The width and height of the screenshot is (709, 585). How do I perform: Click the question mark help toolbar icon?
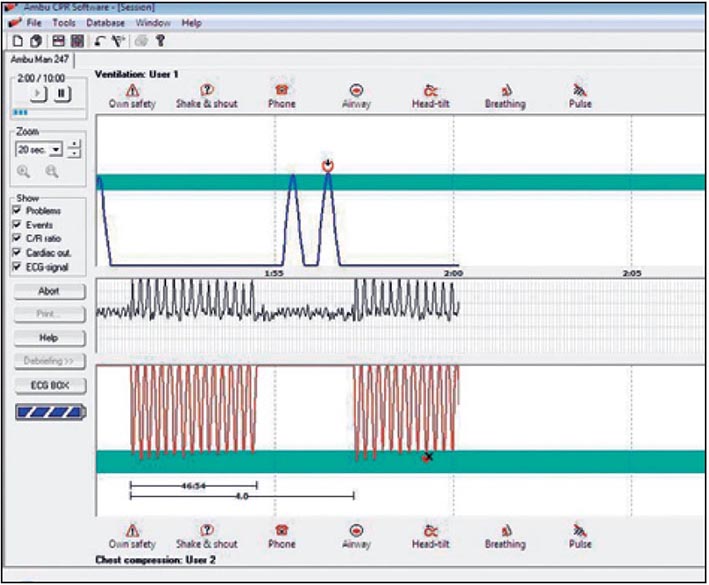click(160, 41)
